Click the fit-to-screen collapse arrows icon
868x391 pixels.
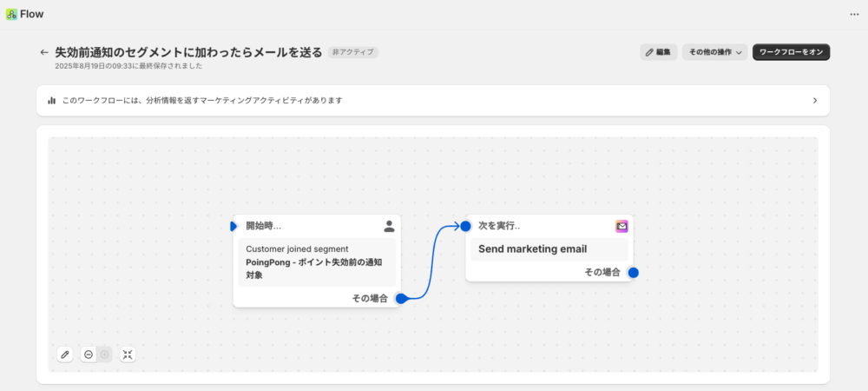coord(128,355)
